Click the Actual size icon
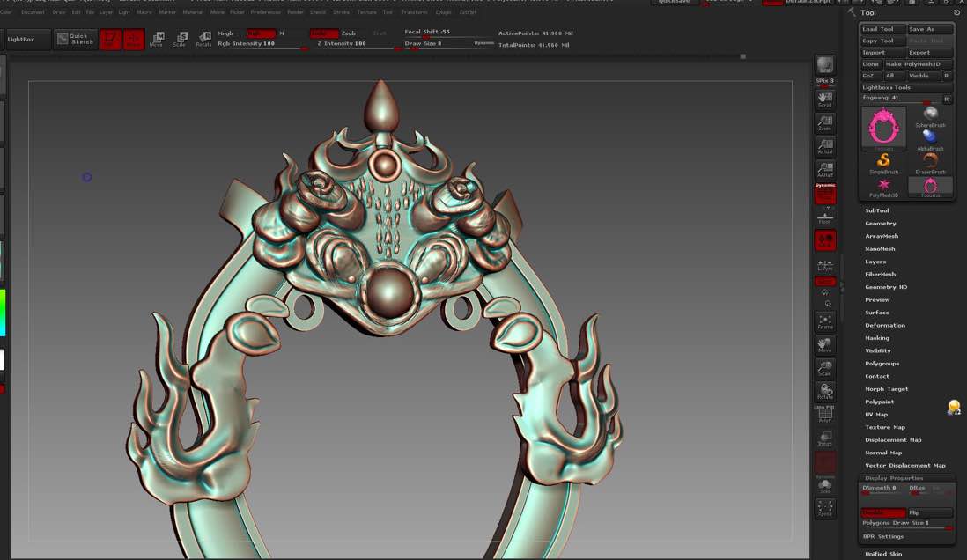967x560 pixels. pos(825,146)
